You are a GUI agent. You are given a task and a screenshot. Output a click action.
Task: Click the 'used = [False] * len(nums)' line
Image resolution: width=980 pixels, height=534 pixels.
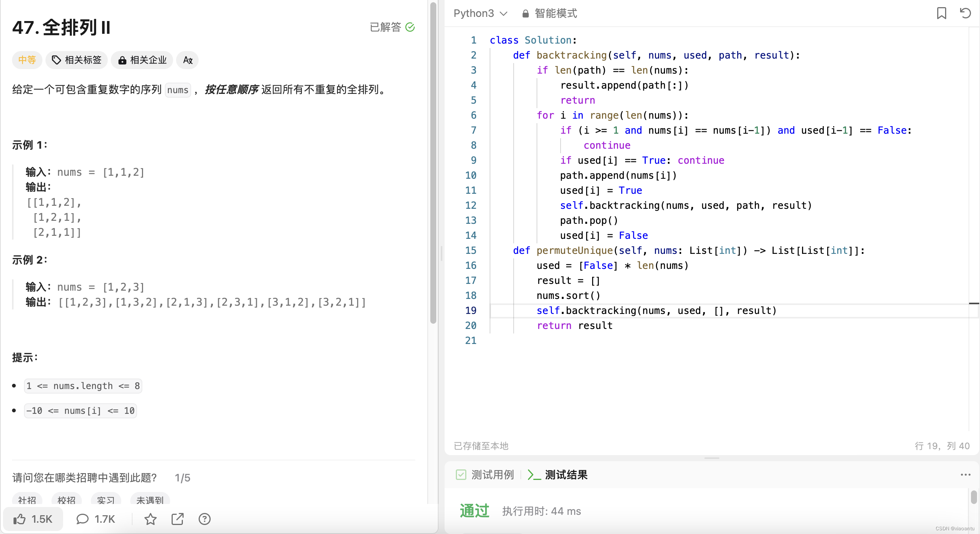(x=612, y=265)
